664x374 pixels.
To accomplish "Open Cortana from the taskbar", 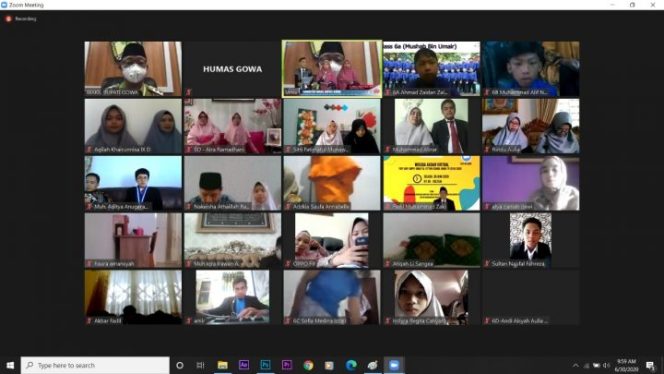I will click(180, 365).
